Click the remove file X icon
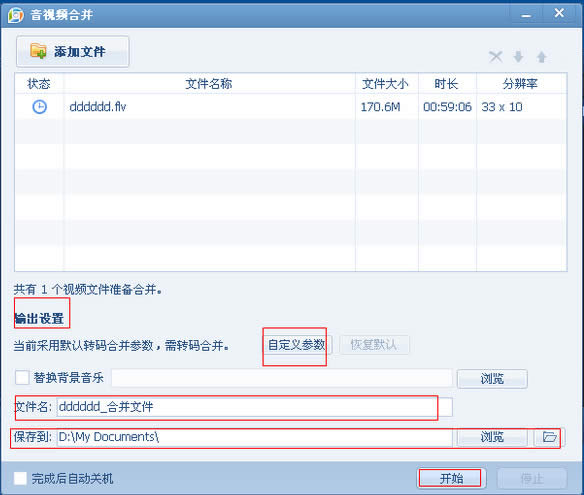This screenshot has width=584, height=495. (x=495, y=57)
